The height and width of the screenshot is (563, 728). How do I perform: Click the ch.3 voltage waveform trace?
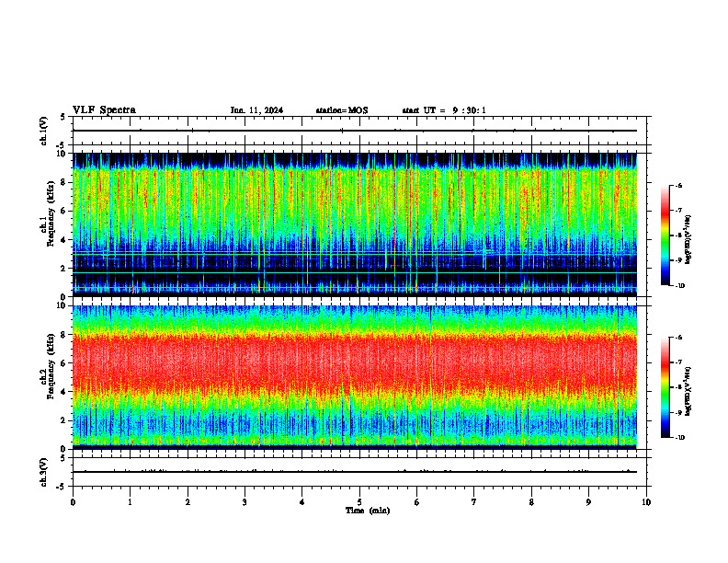coord(355,472)
